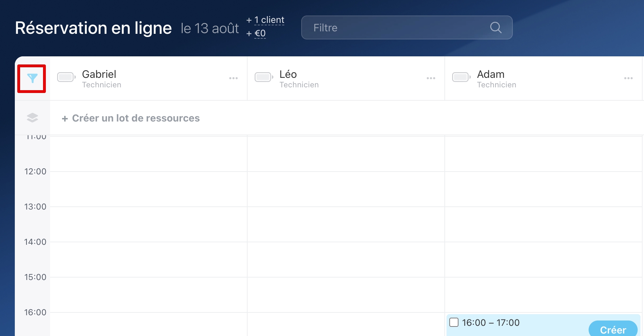Click Adam's battery status icon
This screenshot has width=644, height=336.
461,77
